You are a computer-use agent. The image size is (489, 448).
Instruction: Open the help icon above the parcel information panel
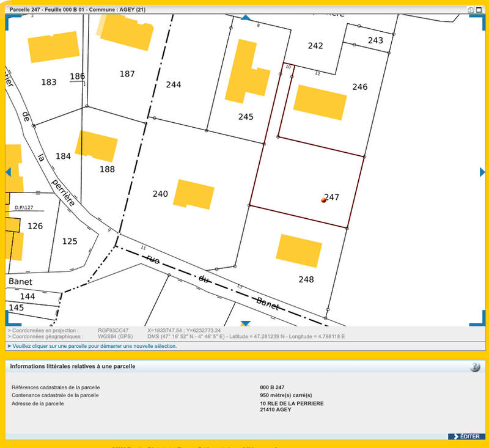pos(475,367)
